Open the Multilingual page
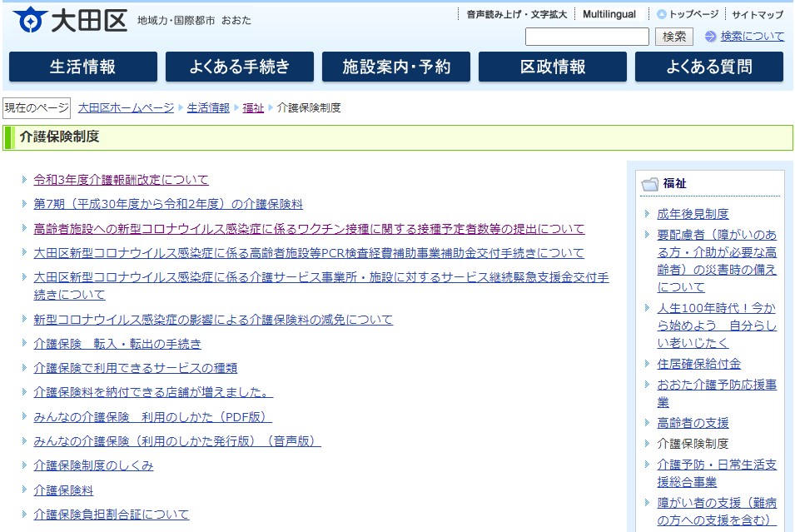 pos(609,14)
